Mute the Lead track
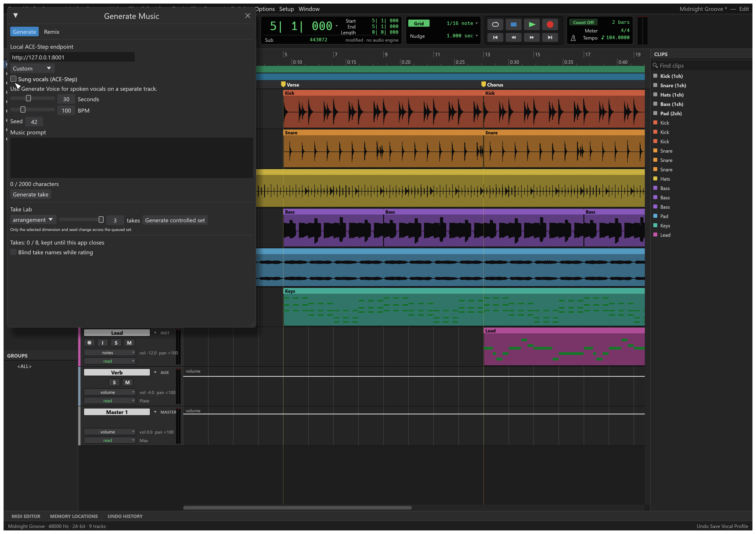 pyautogui.click(x=129, y=343)
